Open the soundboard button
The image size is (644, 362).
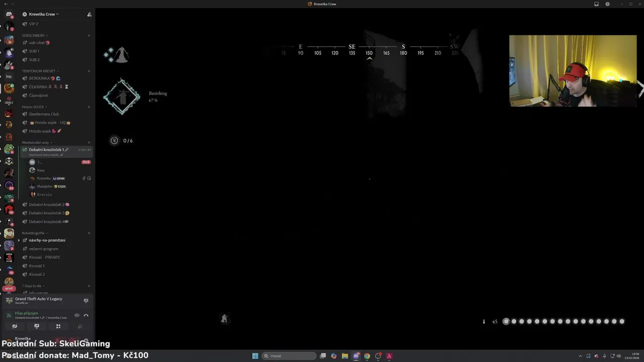tap(80, 326)
